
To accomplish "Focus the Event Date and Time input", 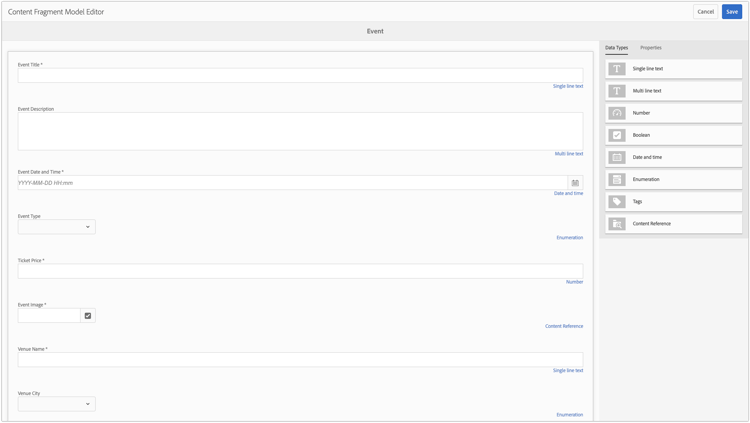I will tap(293, 183).
